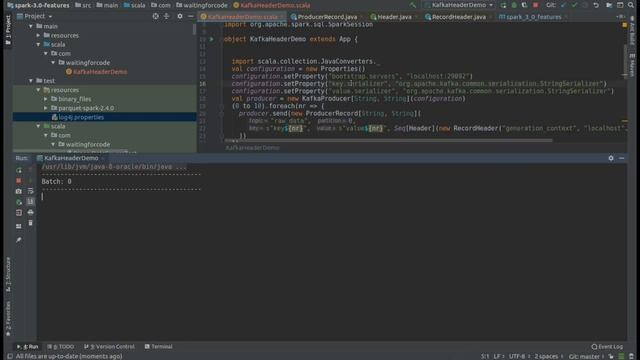This screenshot has height=360, width=640.
Task: Open the KafkaHeaderDemo run configuration dropdown
Action: pyautogui.click(x=459, y=5)
